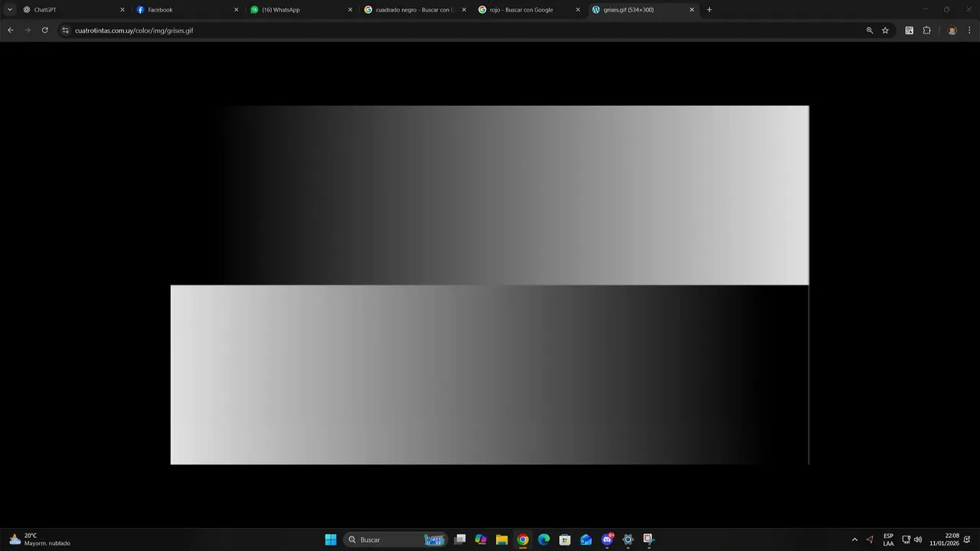Image resolution: width=980 pixels, height=551 pixels.
Task: Bookmark this page with the star icon
Action: (885, 31)
